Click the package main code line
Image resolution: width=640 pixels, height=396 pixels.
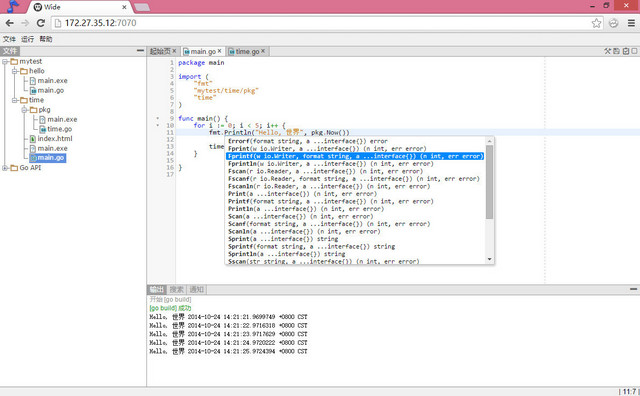(201, 63)
